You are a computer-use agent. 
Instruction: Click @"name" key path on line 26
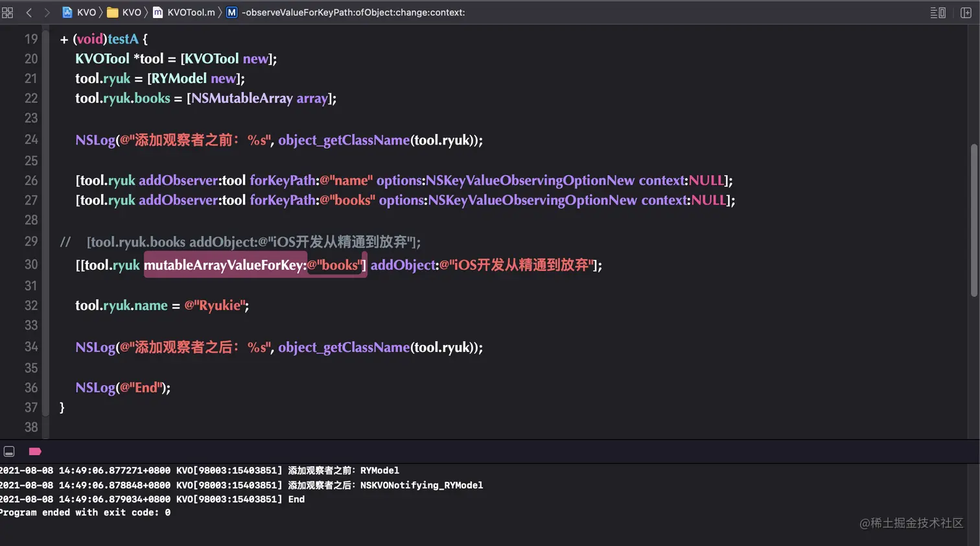tap(346, 180)
